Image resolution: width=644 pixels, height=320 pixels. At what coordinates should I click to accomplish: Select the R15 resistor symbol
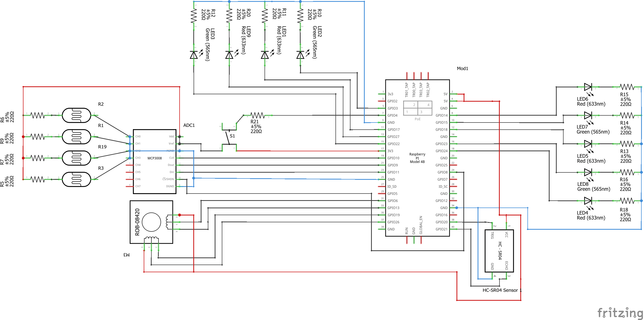(627, 87)
